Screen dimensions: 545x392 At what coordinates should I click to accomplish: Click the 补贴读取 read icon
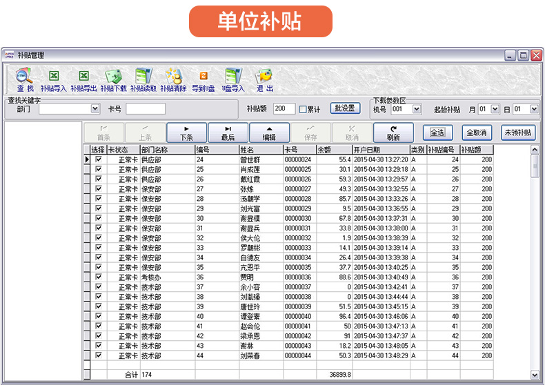(x=143, y=80)
